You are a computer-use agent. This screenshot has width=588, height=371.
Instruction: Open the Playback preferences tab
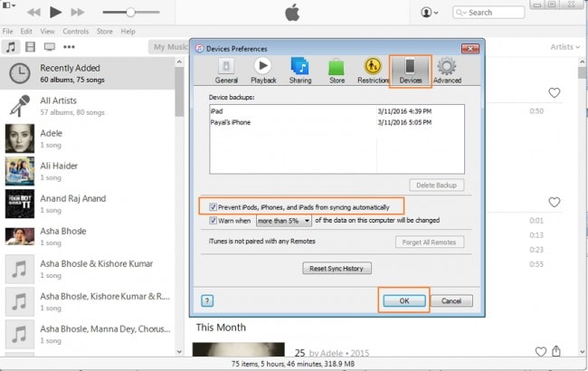pyautogui.click(x=263, y=71)
